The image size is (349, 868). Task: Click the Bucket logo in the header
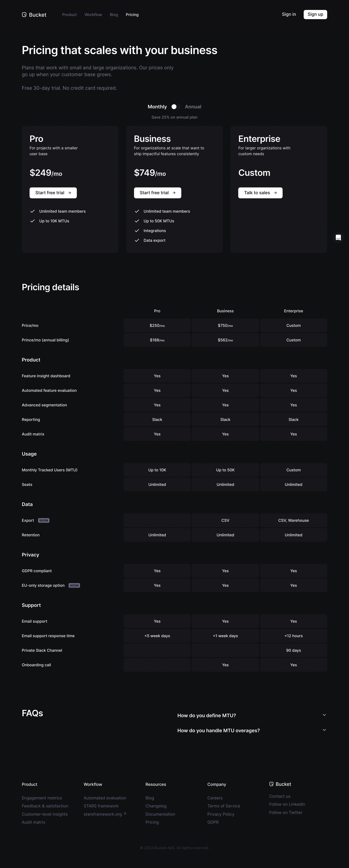[x=34, y=15]
